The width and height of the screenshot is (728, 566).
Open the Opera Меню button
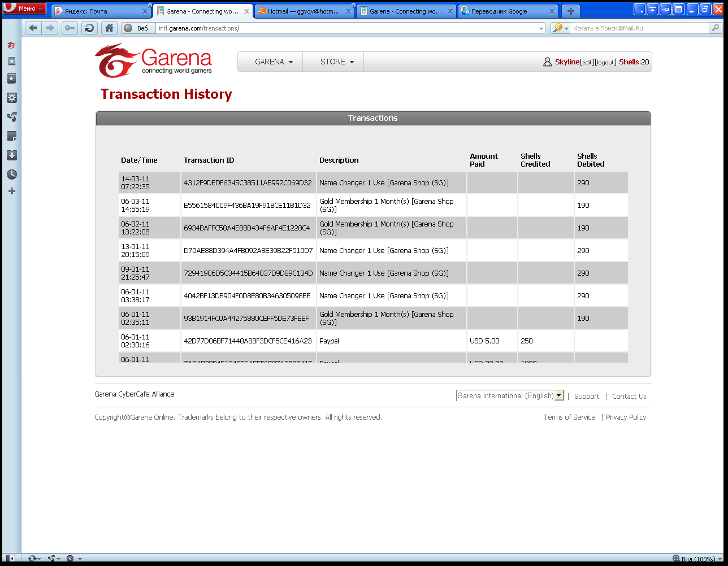(24, 8)
